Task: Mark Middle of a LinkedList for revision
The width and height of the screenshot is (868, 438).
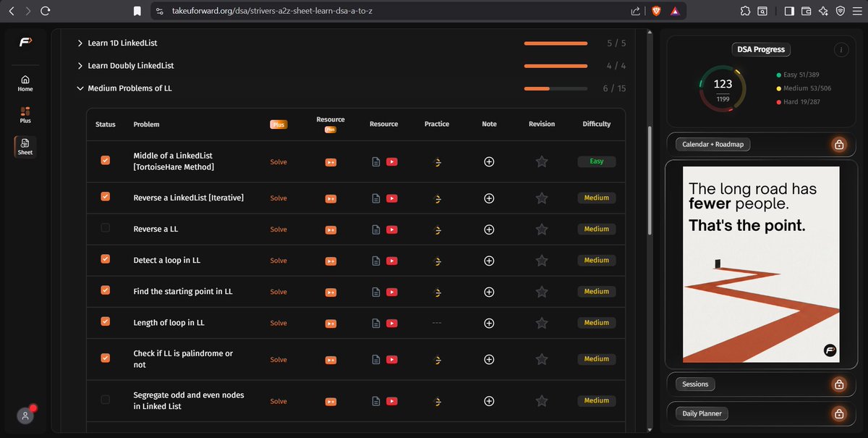Action: pos(541,161)
